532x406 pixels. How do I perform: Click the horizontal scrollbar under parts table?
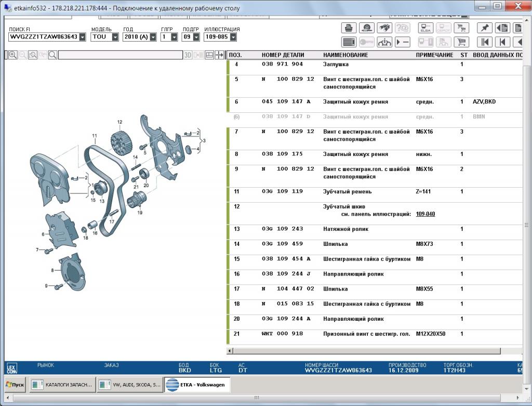(x=367, y=351)
